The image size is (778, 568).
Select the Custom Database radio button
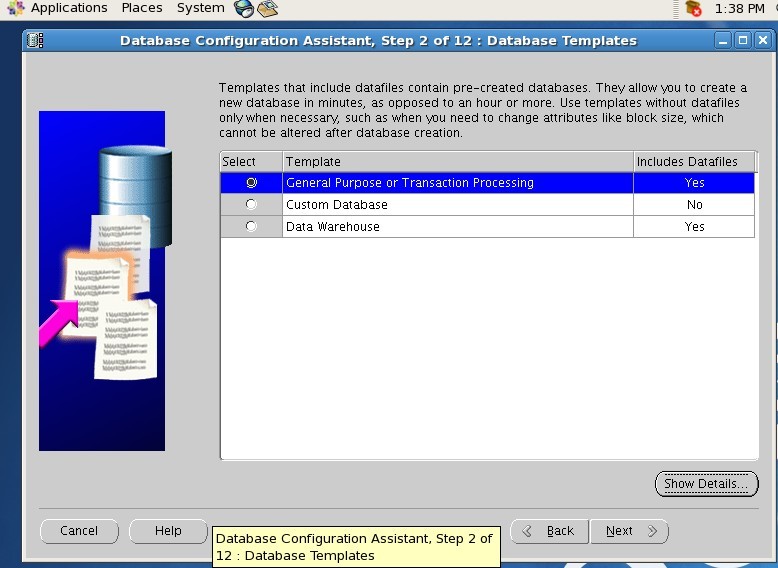tap(251, 204)
